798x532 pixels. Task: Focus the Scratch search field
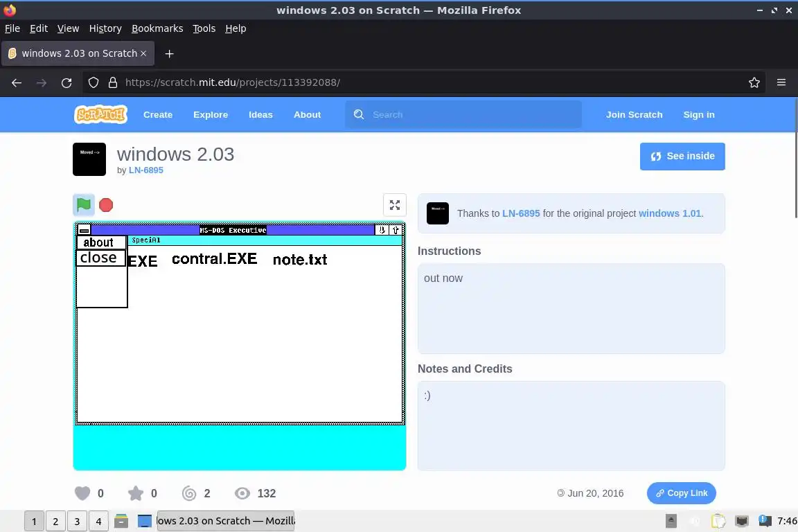click(x=463, y=114)
